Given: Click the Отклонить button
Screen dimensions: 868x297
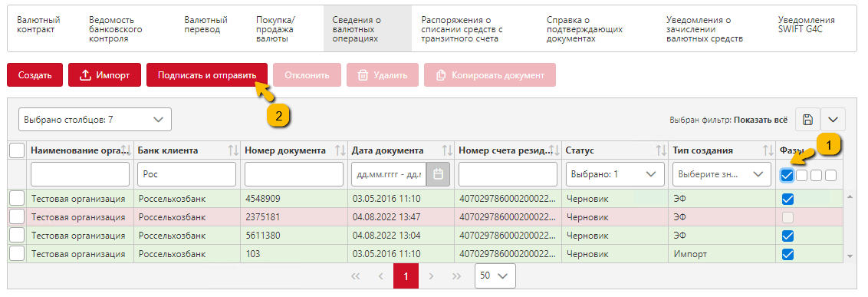Looking at the screenshot, I should click(x=307, y=74).
